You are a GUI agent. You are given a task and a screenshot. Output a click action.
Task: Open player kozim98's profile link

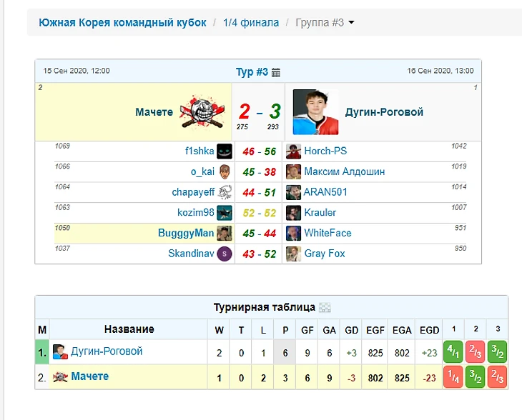[x=196, y=212]
